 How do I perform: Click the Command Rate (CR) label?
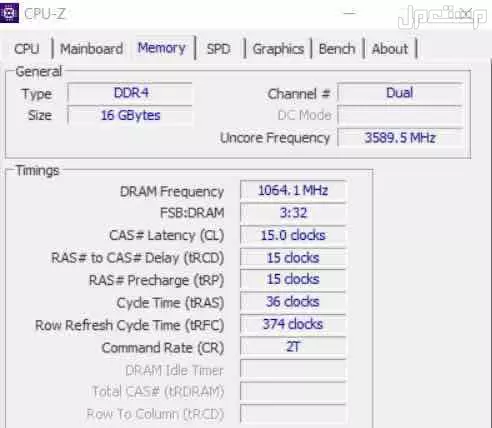tap(163, 348)
